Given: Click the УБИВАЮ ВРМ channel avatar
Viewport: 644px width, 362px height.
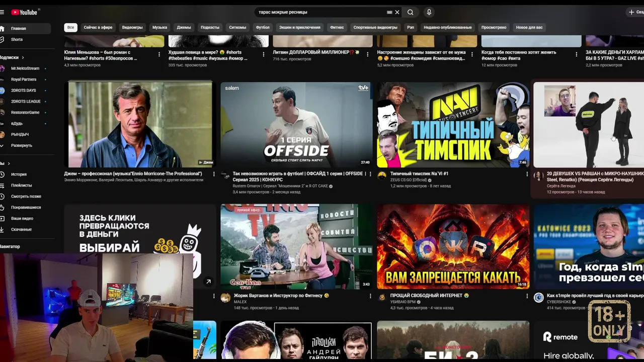Looking at the screenshot, I should (x=382, y=298).
